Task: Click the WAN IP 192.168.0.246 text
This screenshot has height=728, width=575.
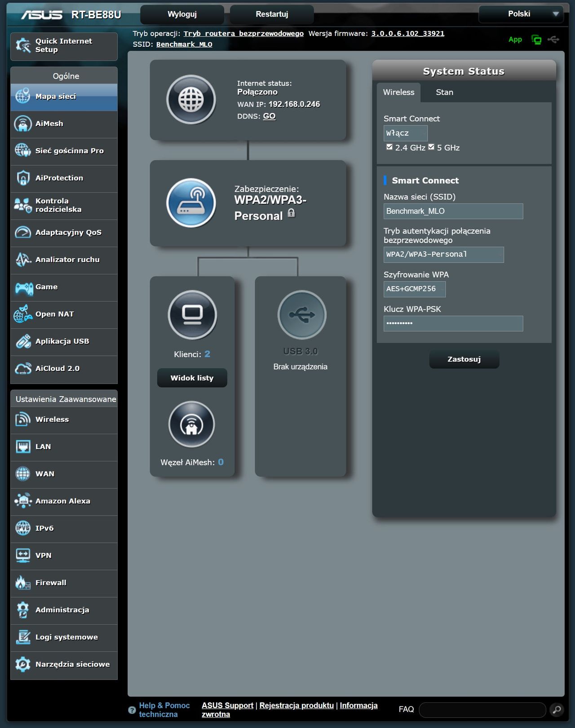Action: tap(294, 104)
